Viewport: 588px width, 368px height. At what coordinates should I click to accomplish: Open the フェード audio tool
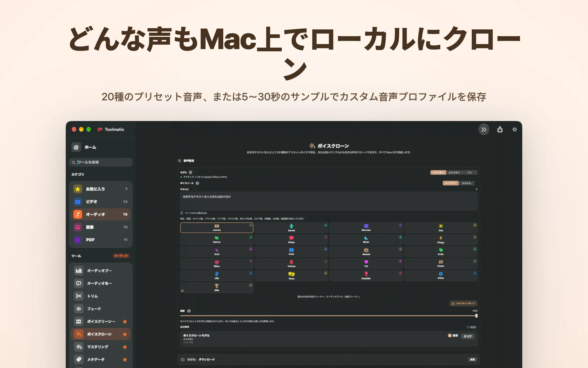pyautogui.click(x=101, y=309)
